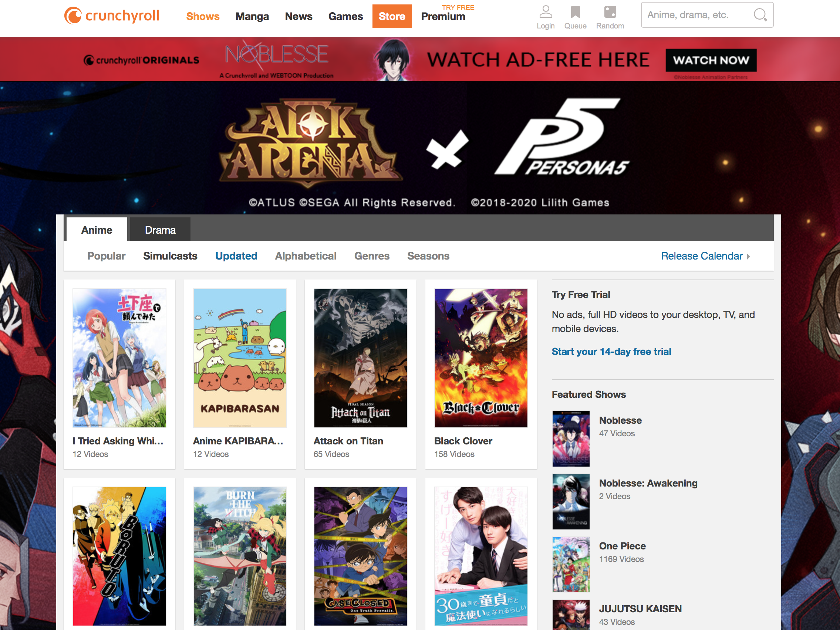Click the search magnifier icon
The height and width of the screenshot is (630, 840).
pyautogui.click(x=760, y=15)
